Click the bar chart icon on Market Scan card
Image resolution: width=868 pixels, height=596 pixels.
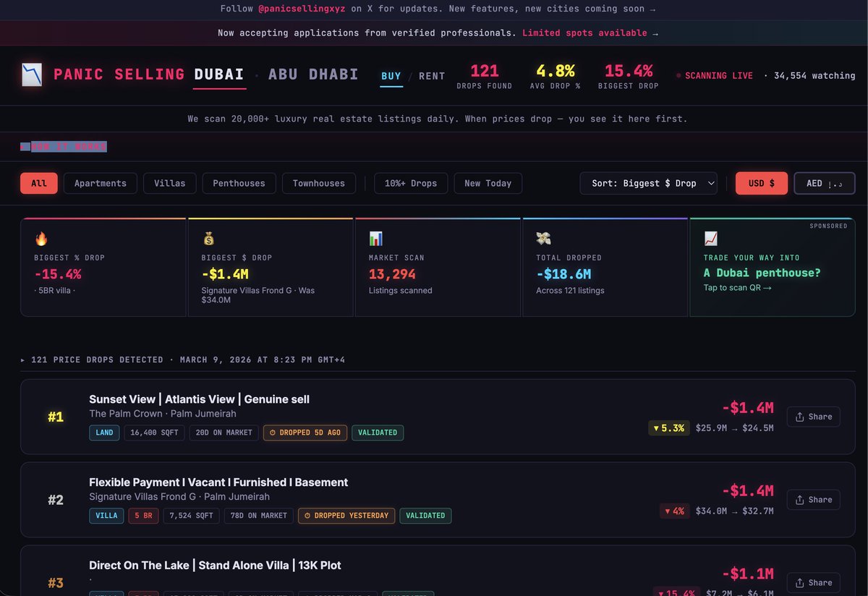375,238
